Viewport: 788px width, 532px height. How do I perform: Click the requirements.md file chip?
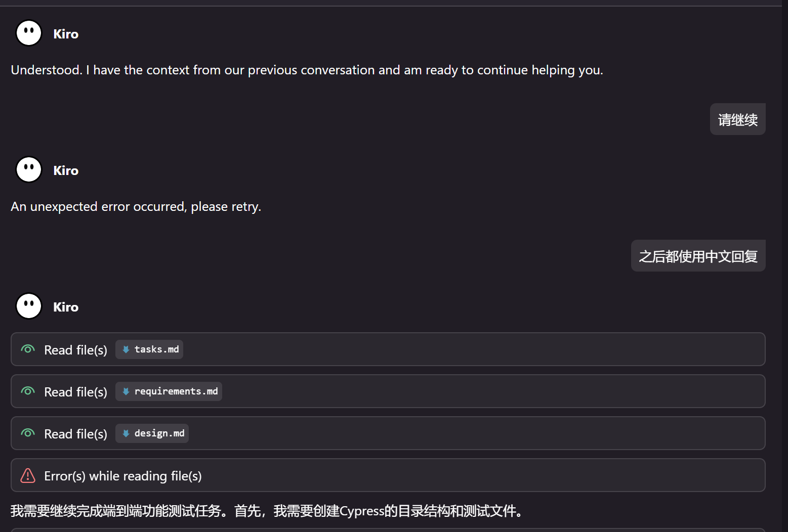tap(169, 391)
